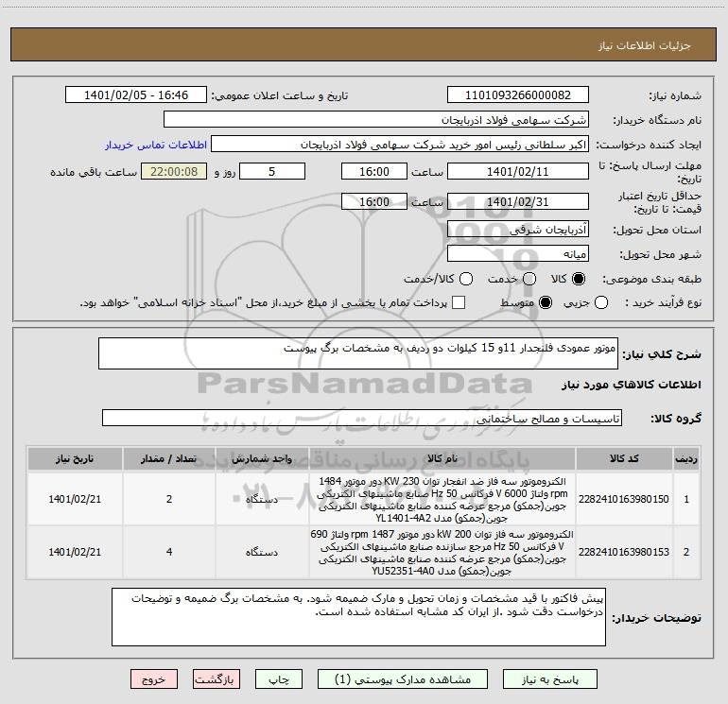Click مشاهده مدارک پیوستی (1) button

pyautogui.click(x=403, y=679)
